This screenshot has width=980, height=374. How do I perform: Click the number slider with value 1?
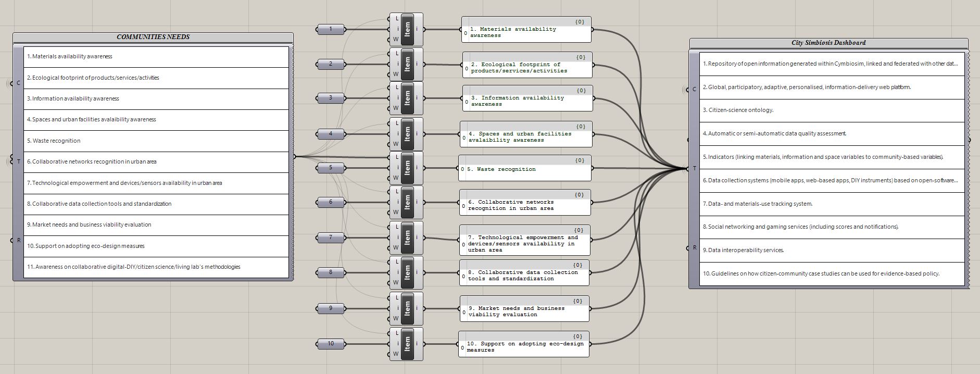pos(331,29)
